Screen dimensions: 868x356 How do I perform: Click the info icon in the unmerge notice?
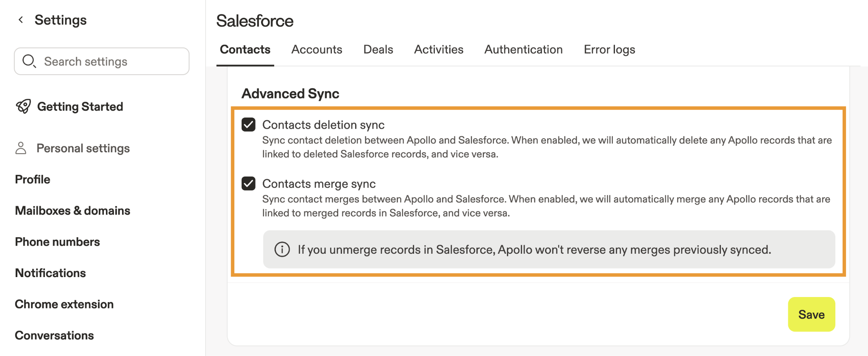282,249
